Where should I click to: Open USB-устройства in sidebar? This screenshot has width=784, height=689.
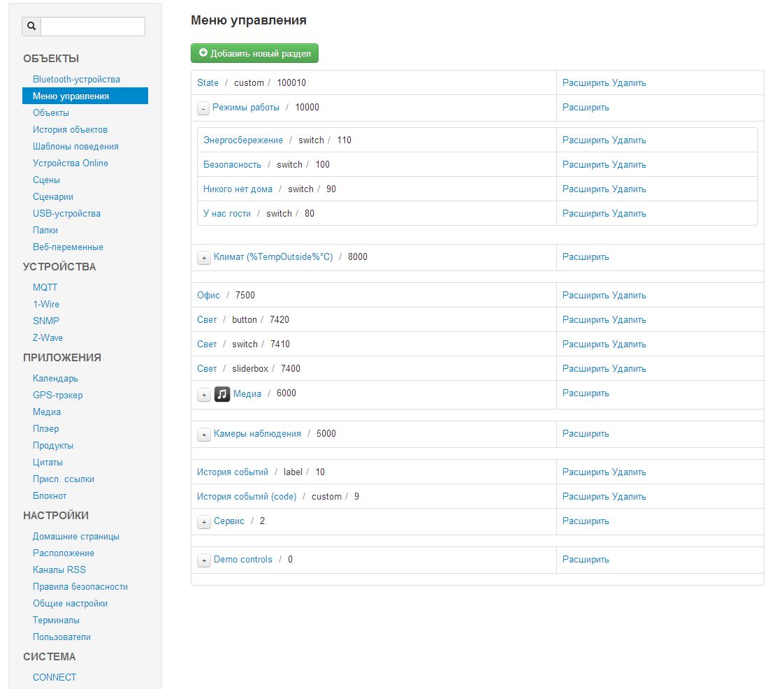66,214
